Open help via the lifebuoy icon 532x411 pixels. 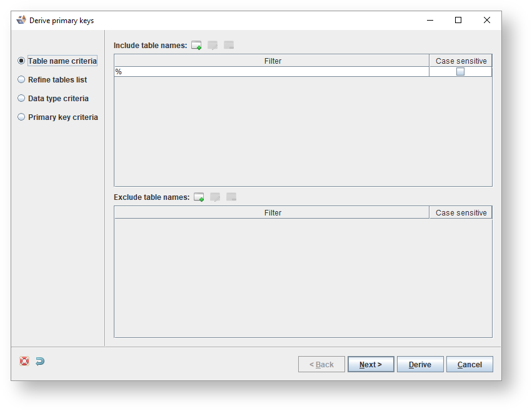point(24,361)
